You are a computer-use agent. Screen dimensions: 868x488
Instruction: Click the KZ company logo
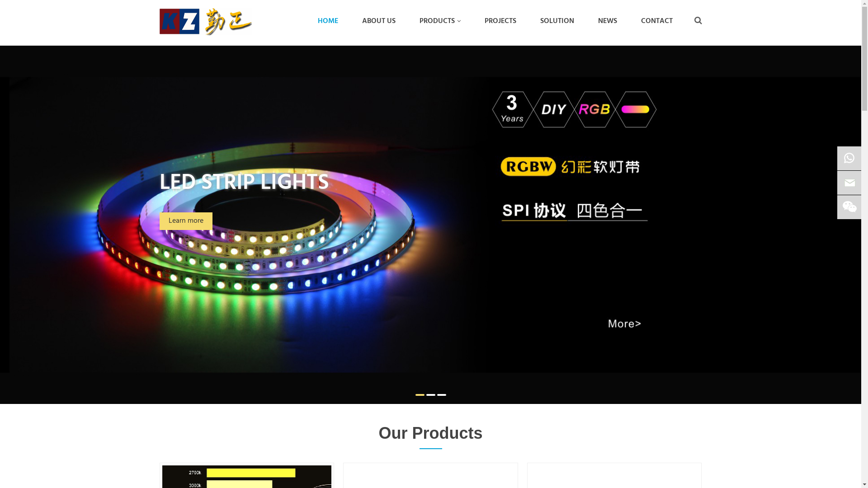pos(206,21)
